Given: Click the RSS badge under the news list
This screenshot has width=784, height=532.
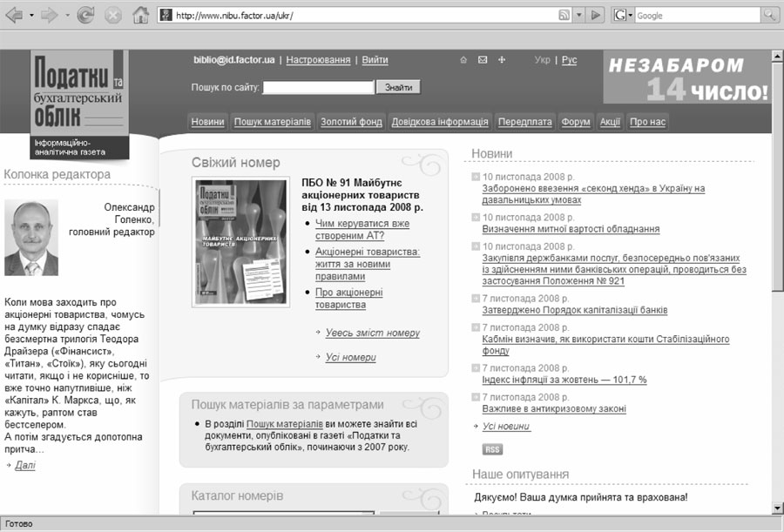Looking at the screenshot, I should pos(492,449).
